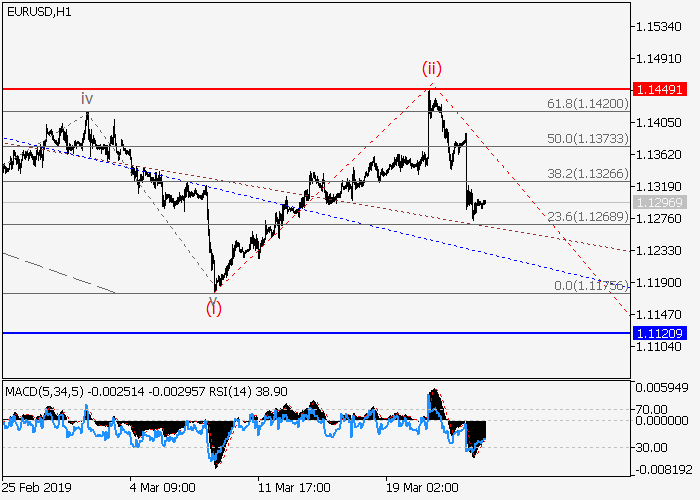Click the 61.8(1.14200) Fibonacci level label
This screenshot has width=700, height=500.
[x=587, y=103]
